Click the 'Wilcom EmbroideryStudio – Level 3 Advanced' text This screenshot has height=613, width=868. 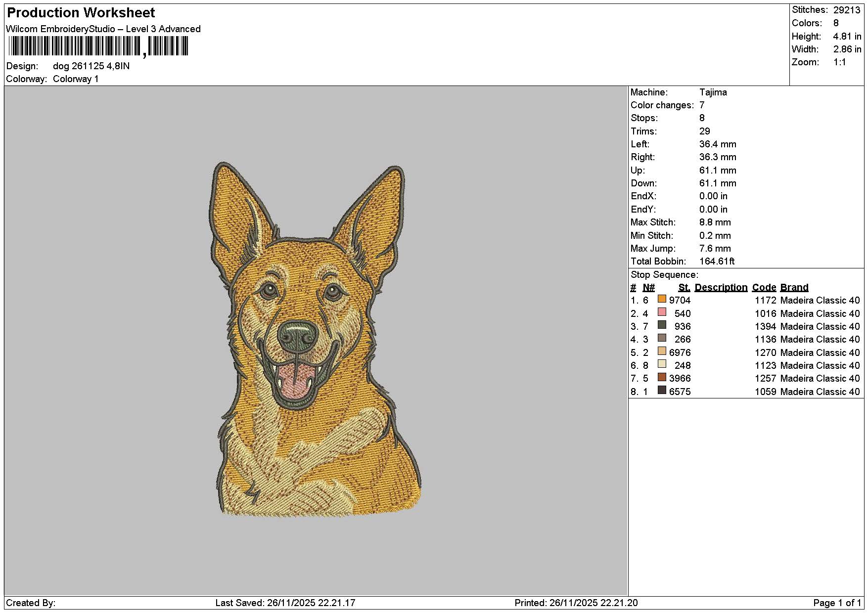(103, 29)
